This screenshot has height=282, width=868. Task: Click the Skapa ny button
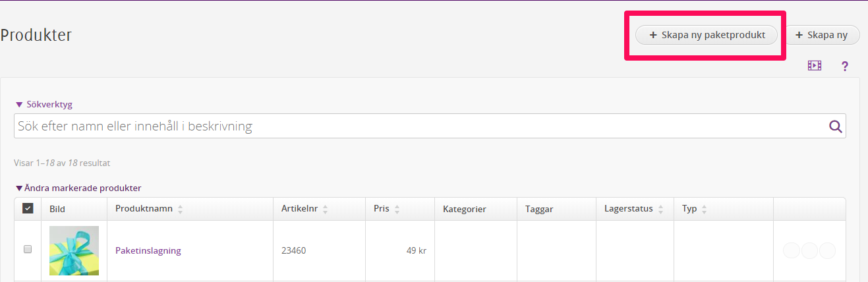tap(821, 35)
